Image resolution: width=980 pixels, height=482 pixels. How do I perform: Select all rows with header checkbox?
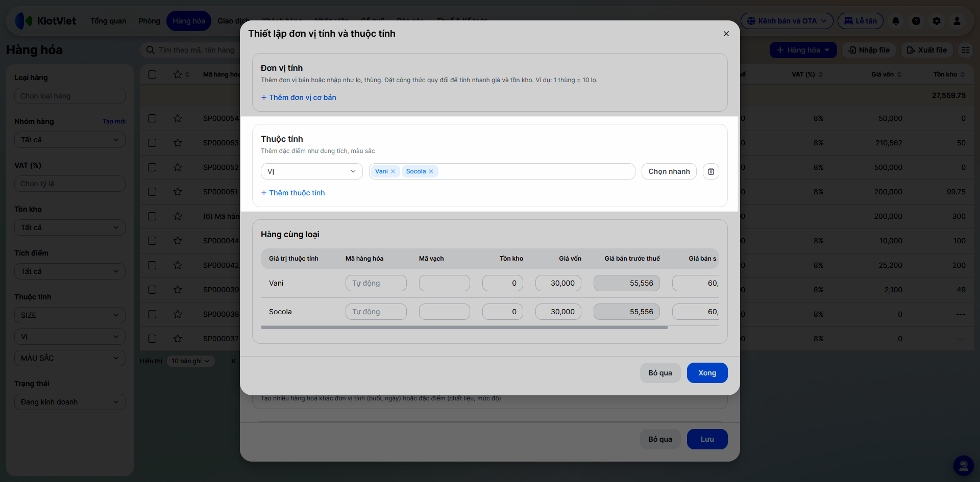152,74
